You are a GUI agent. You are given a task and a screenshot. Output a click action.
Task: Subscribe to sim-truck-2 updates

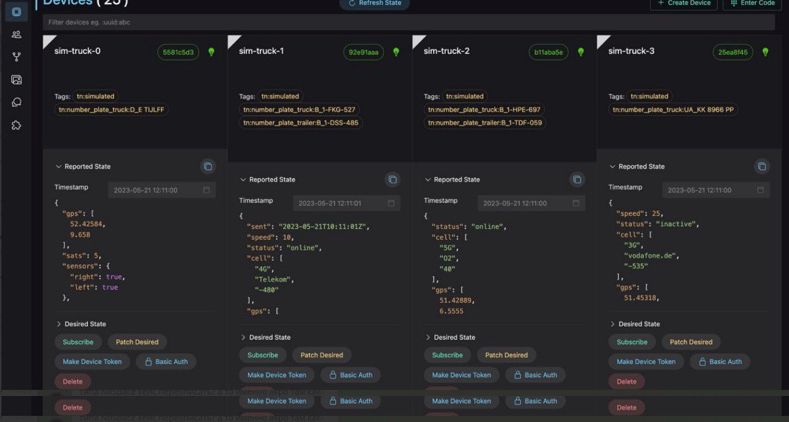click(x=447, y=355)
